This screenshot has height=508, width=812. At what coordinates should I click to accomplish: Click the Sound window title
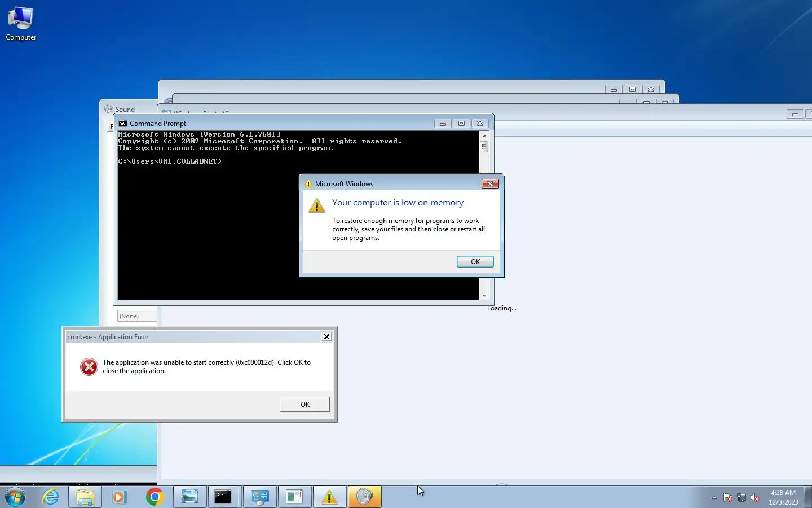125,110
